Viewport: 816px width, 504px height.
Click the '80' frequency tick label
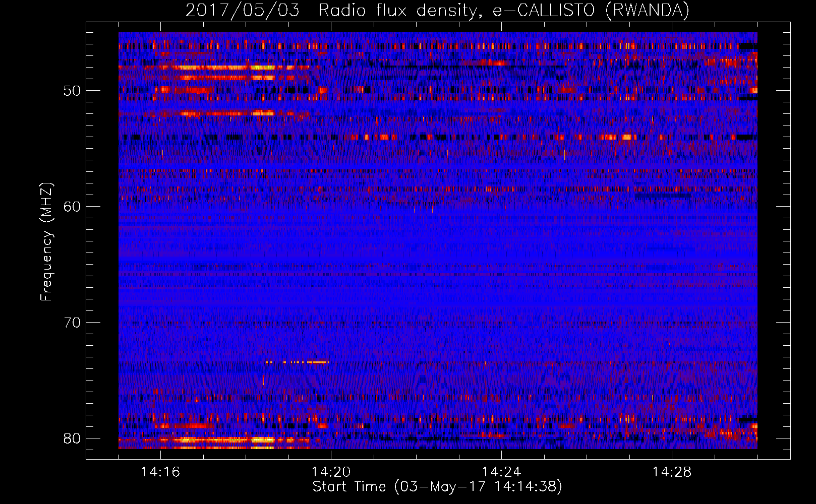click(72, 438)
